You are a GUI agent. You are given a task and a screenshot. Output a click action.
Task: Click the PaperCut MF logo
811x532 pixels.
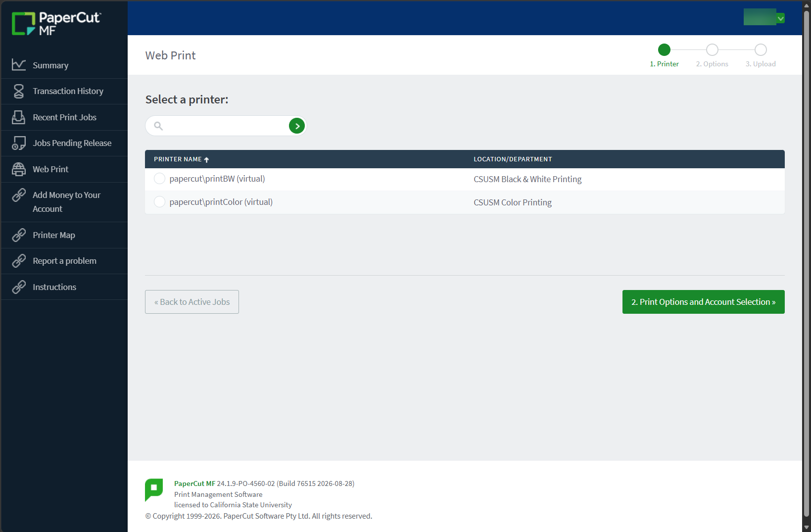click(x=56, y=24)
